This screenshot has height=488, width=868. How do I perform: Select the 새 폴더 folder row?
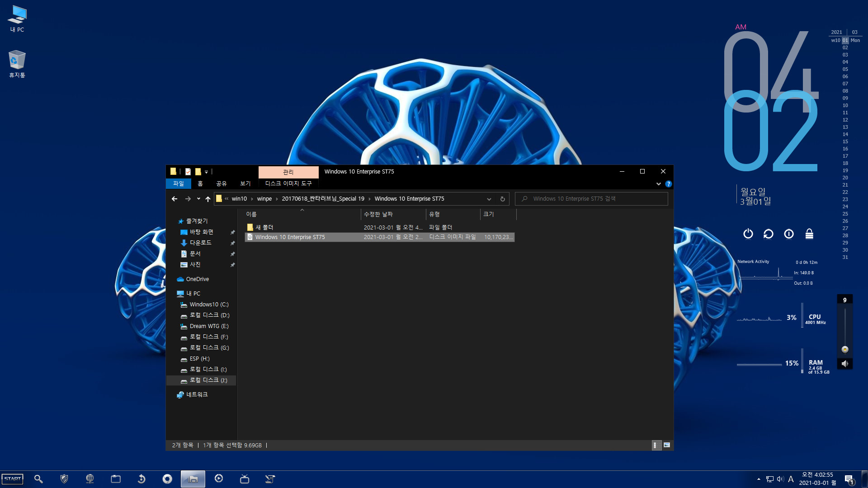point(380,227)
